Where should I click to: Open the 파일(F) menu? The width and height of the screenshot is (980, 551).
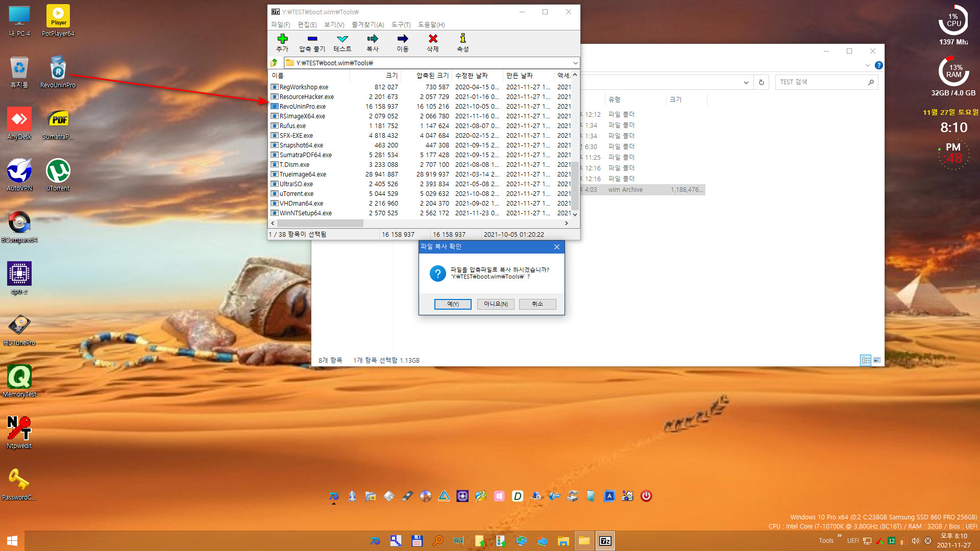(x=280, y=24)
